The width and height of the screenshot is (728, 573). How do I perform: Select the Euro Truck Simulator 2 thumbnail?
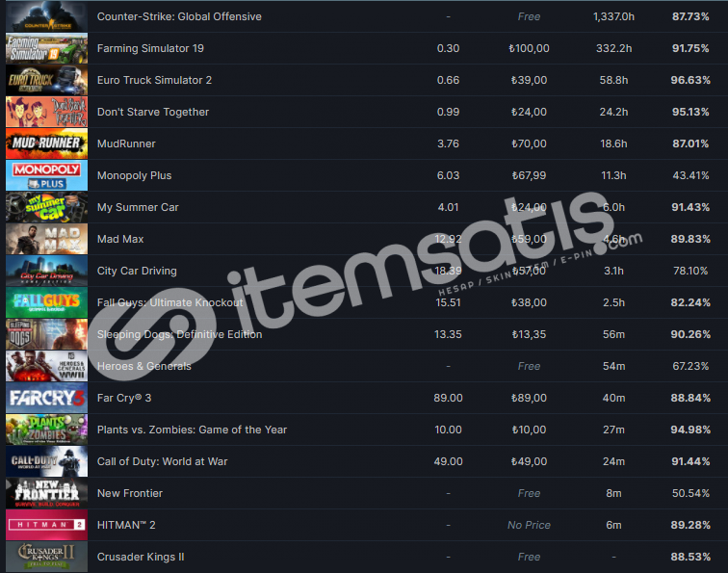[x=46, y=80]
